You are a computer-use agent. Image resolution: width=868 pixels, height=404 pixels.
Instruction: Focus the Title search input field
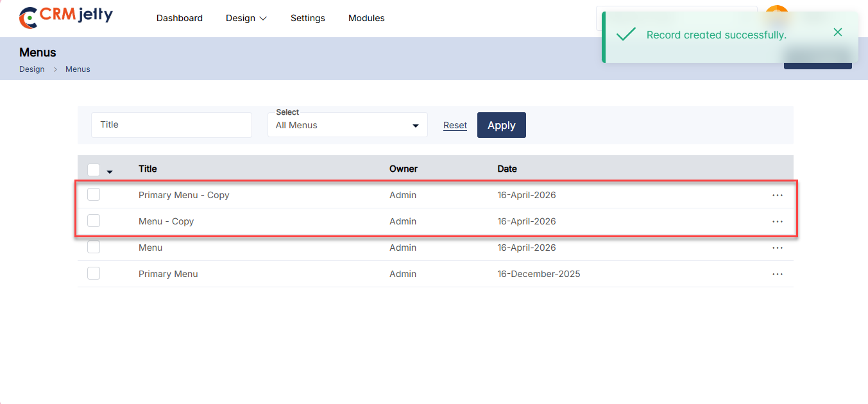point(171,125)
